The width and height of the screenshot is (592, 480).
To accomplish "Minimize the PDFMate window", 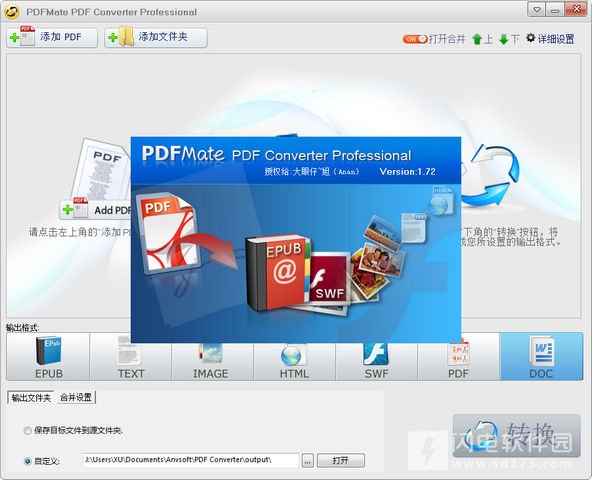I will click(555, 10).
